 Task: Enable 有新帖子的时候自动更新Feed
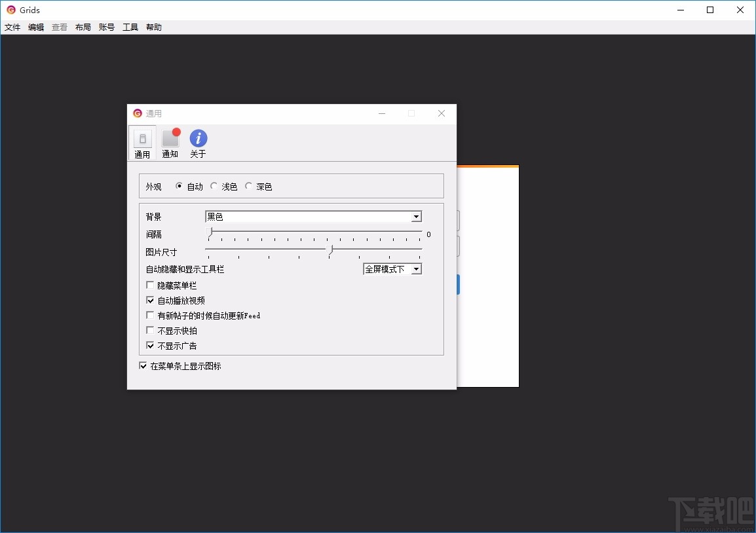pos(150,315)
